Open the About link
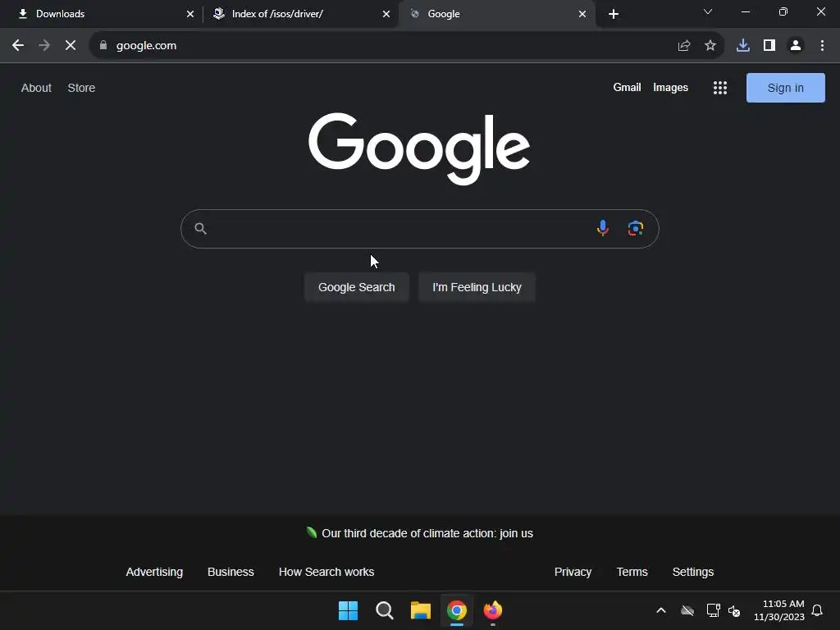This screenshot has height=630, width=840. (36, 88)
